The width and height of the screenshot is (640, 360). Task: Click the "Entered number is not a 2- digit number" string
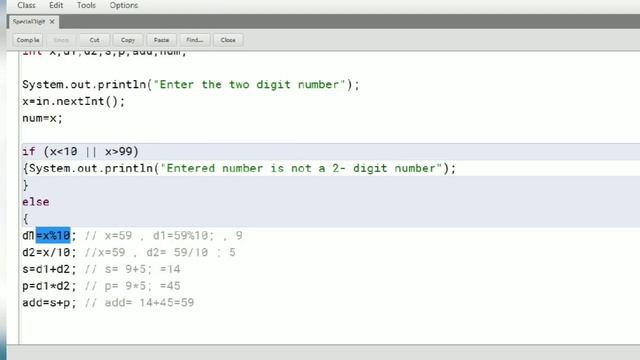[301, 168]
